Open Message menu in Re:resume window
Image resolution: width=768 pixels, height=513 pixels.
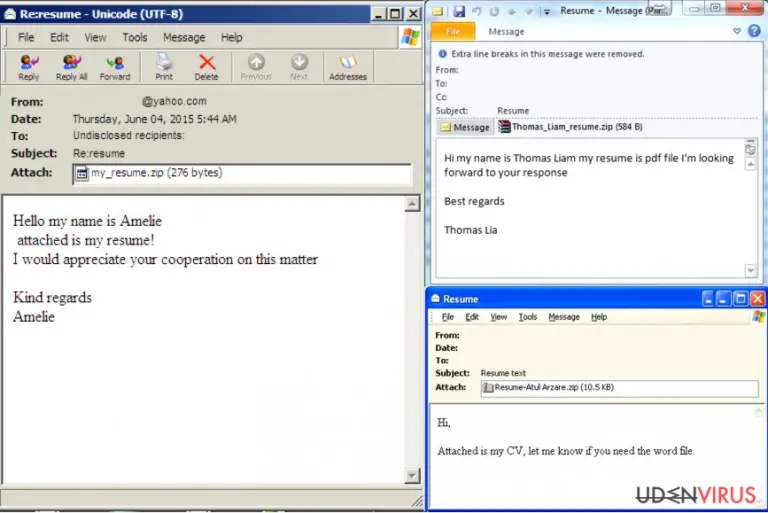pos(184,38)
